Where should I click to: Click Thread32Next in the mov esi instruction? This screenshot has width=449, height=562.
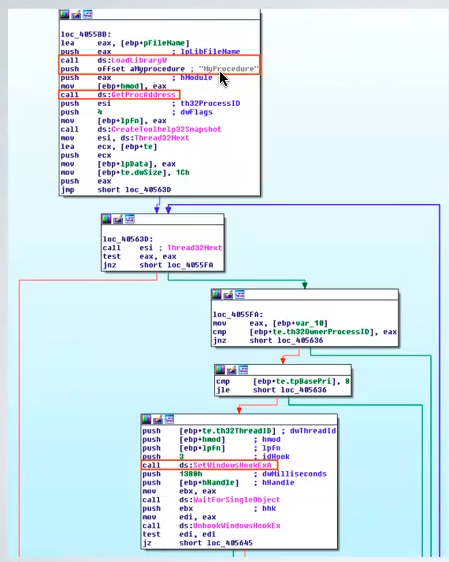(x=162, y=138)
